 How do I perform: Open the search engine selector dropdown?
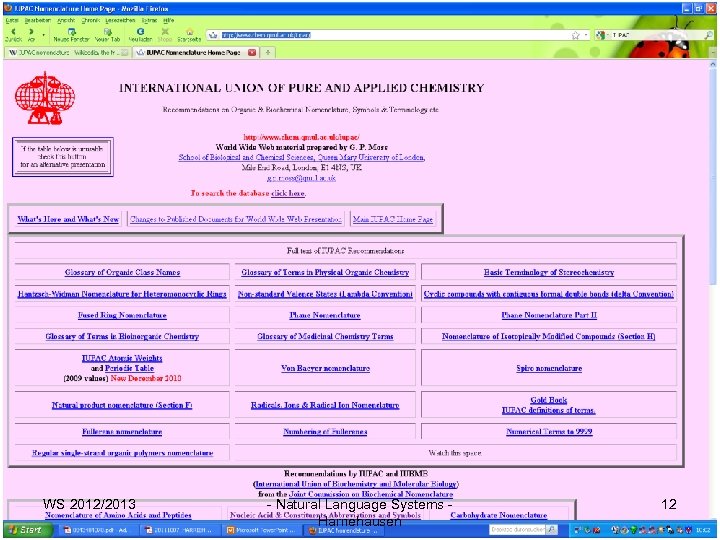(x=602, y=35)
